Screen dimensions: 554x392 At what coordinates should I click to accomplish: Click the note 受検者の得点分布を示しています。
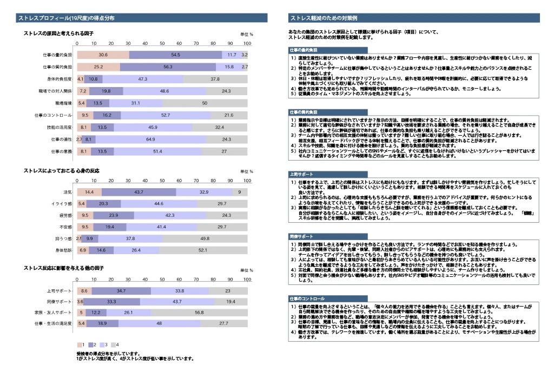[108, 354]
